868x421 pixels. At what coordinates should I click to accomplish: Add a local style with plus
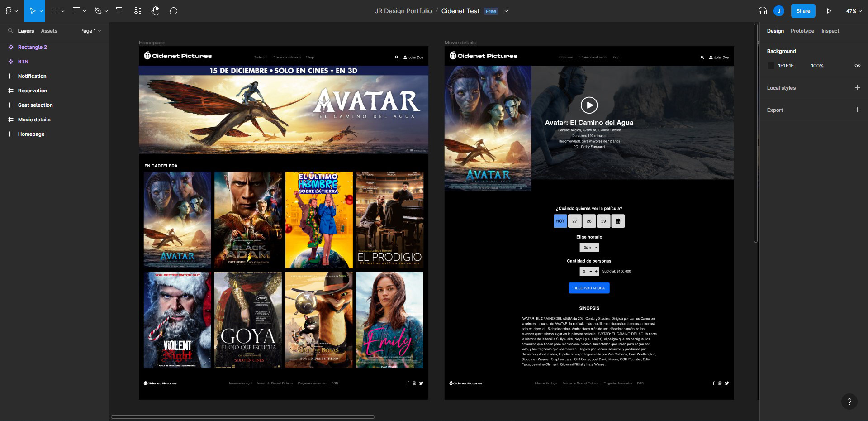coord(857,88)
